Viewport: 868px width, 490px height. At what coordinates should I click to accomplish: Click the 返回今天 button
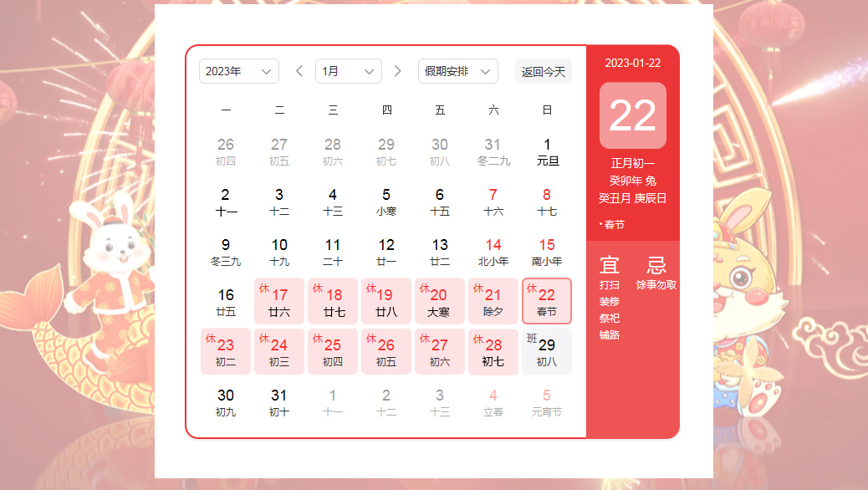pyautogui.click(x=544, y=72)
